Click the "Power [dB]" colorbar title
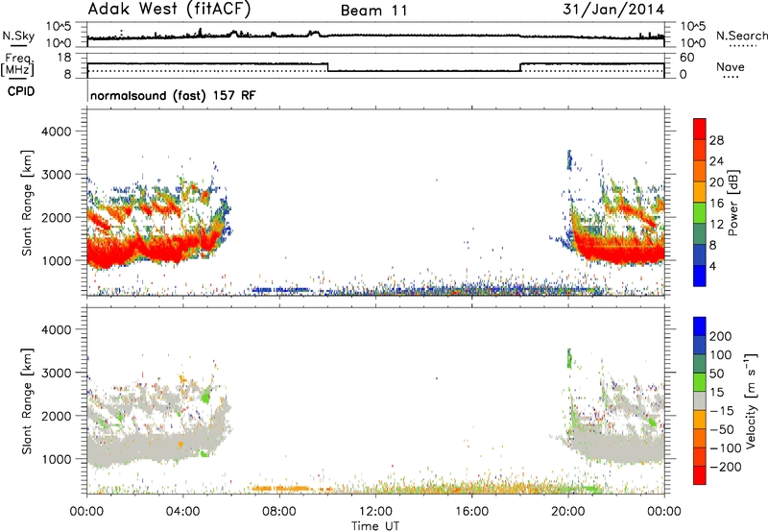 tap(733, 203)
